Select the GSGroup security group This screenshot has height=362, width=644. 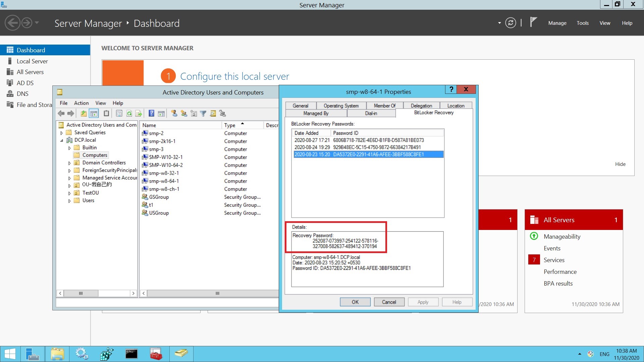[159, 197]
